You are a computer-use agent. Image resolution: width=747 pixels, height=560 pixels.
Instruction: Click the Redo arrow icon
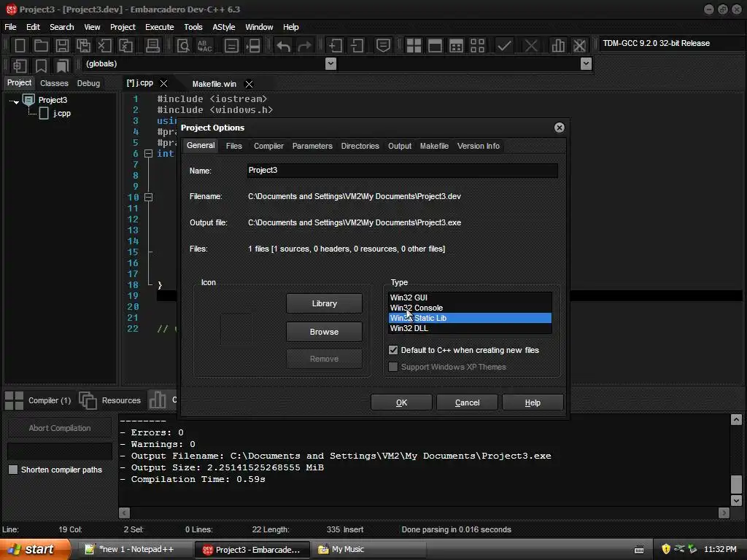point(304,46)
